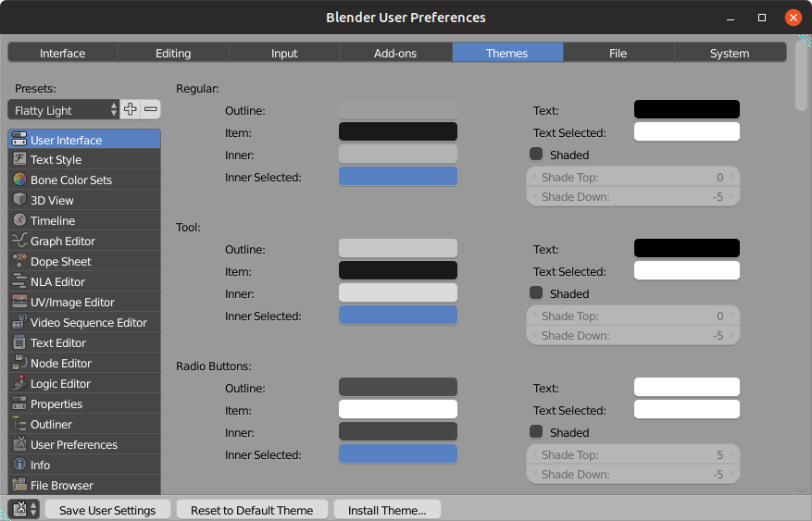
Task: Increase Radio Buttons Shade Down with right arrow
Action: click(731, 474)
